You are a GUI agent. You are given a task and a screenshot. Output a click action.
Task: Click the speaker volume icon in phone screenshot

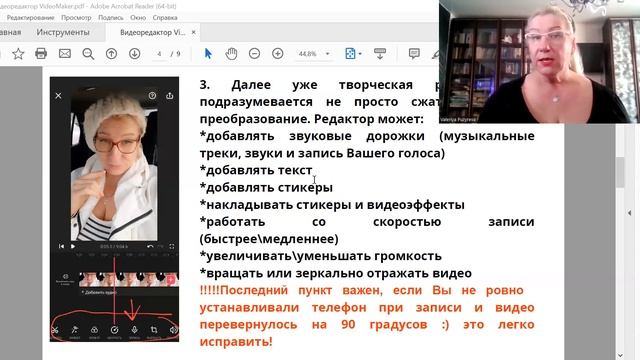(x=173, y=330)
